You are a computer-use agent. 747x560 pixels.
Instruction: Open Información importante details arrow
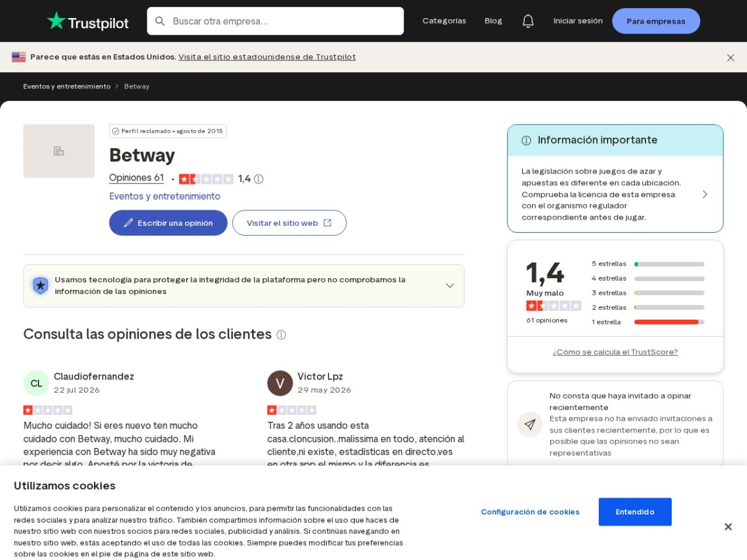pos(705,194)
